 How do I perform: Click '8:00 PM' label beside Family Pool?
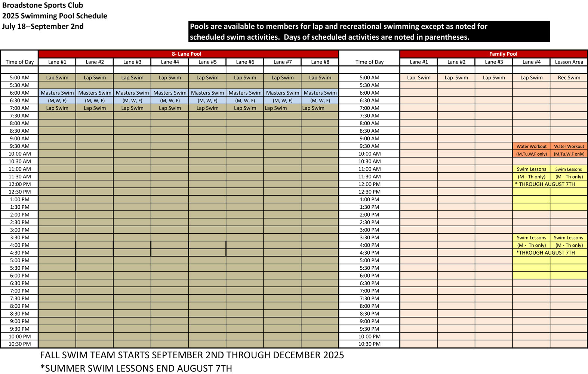pyautogui.click(x=369, y=306)
